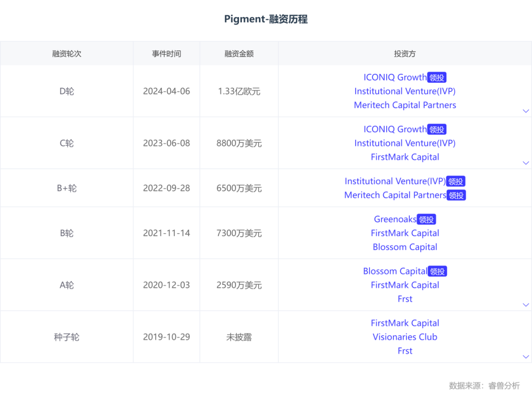Open Visionaries Club investor link
The image size is (532, 407).
point(405,337)
